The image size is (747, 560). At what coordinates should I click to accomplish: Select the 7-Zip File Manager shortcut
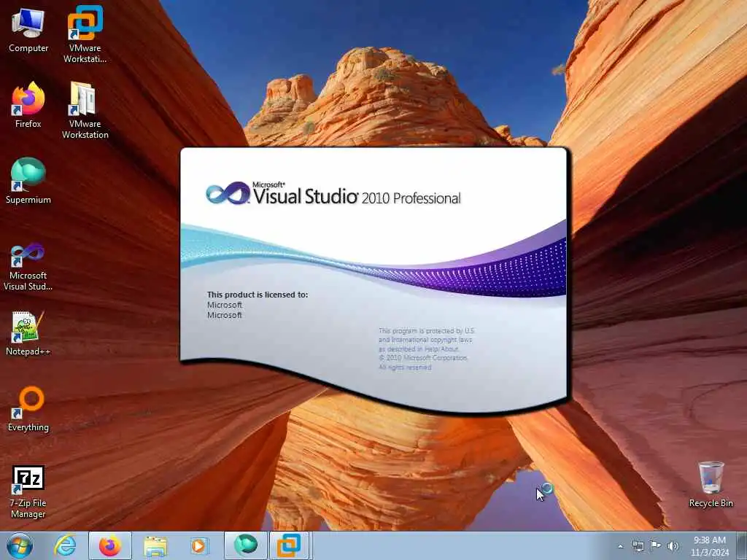(28, 491)
